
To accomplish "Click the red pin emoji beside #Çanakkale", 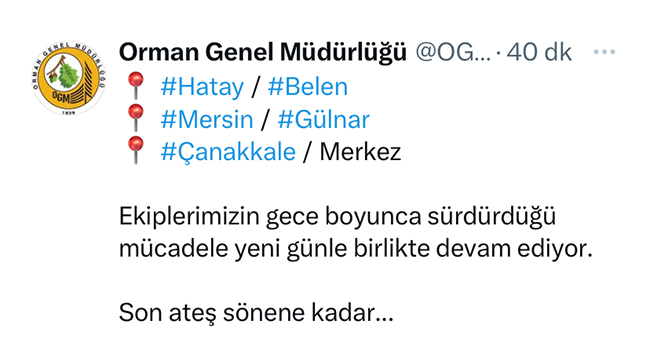I will coord(136,150).
